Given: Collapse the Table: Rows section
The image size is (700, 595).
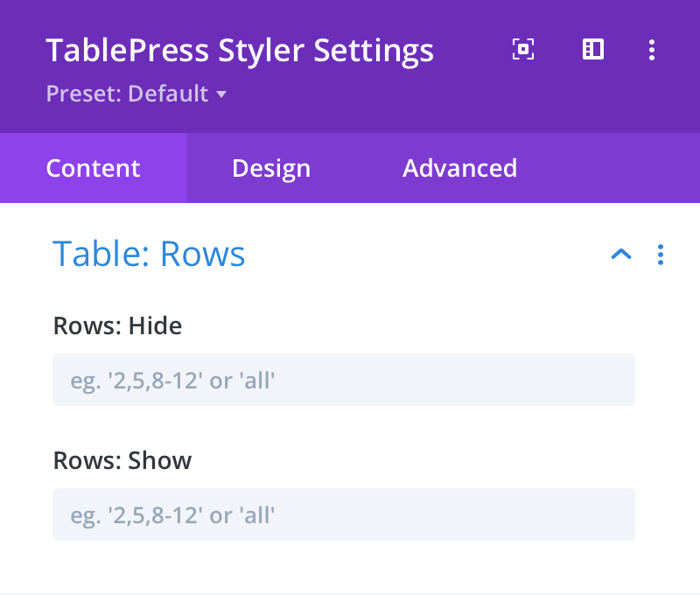Looking at the screenshot, I should [x=621, y=255].
